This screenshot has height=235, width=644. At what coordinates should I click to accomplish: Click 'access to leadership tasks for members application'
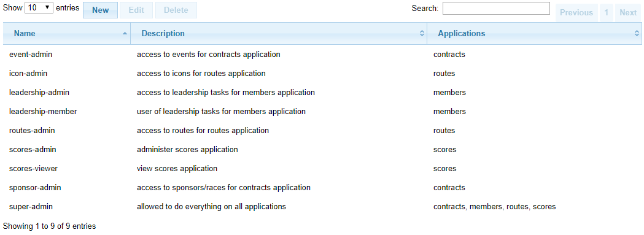pyautogui.click(x=226, y=93)
